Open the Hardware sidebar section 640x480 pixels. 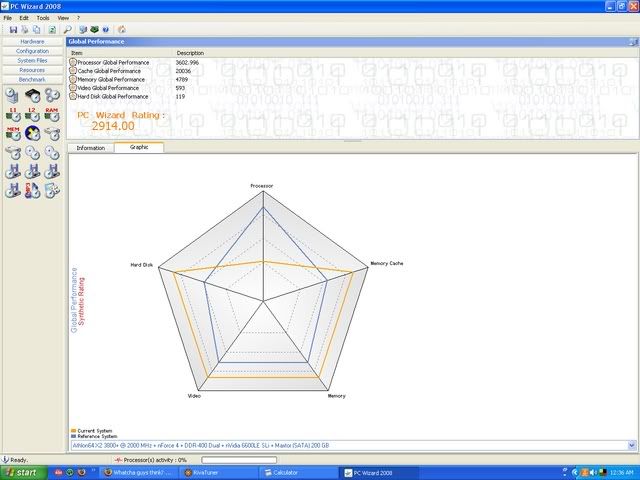coord(32,42)
